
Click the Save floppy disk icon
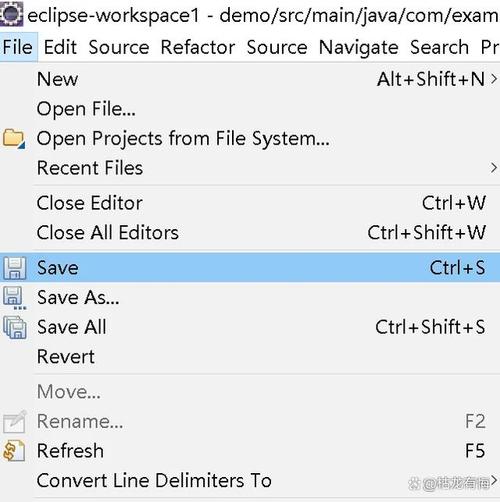coord(14,268)
